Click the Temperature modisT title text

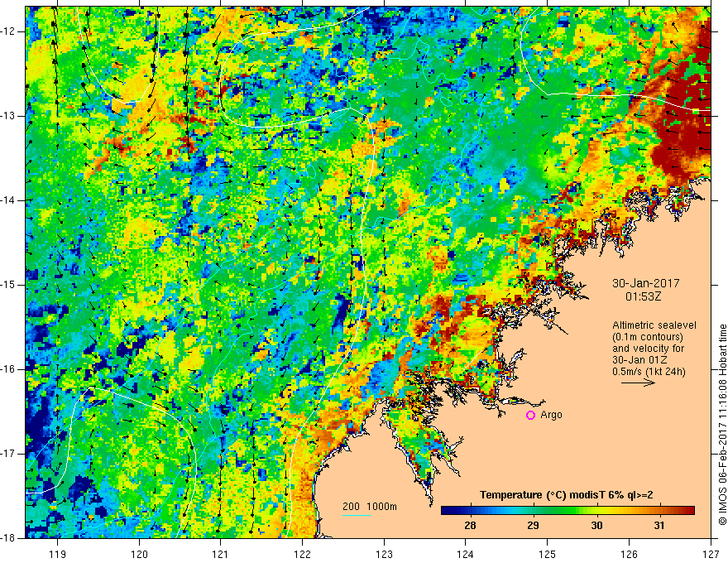567,495
